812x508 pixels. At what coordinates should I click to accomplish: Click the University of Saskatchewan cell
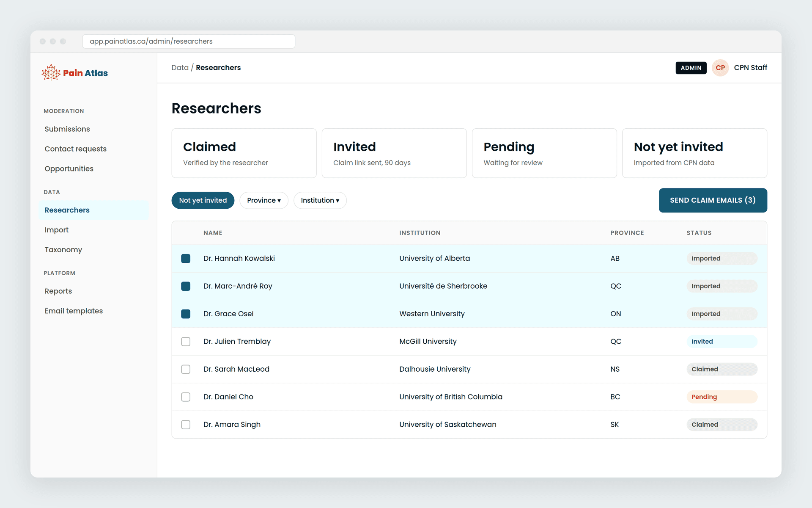pos(448,425)
